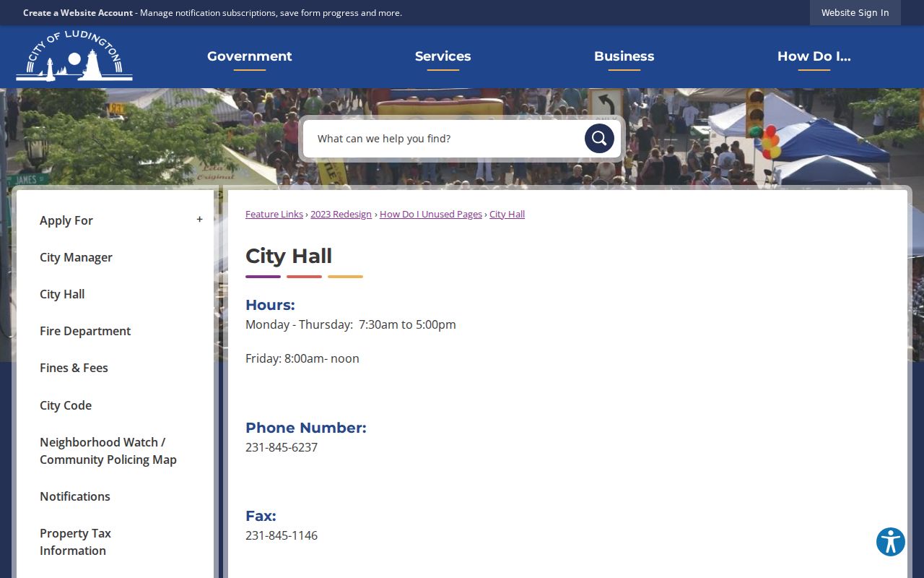Click the City Hall breadcrumb link
Image resolution: width=924 pixels, height=578 pixels.
click(507, 214)
